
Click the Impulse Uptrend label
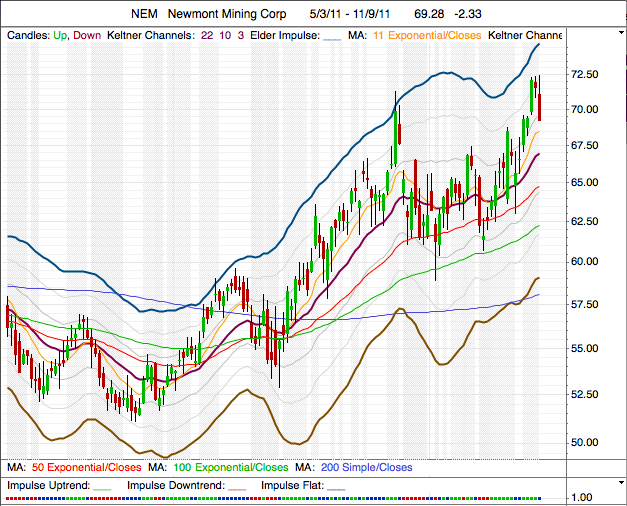click(x=48, y=486)
